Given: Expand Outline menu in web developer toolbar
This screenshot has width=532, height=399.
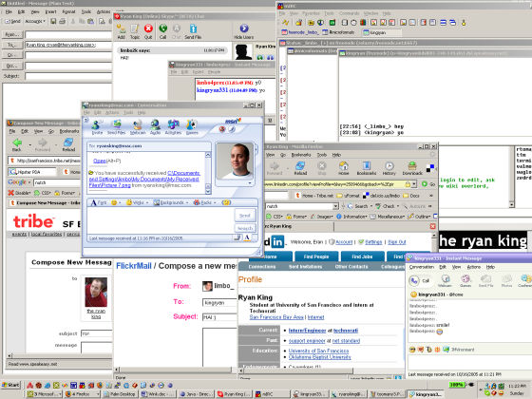Looking at the screenshot, I should point(420,217).
